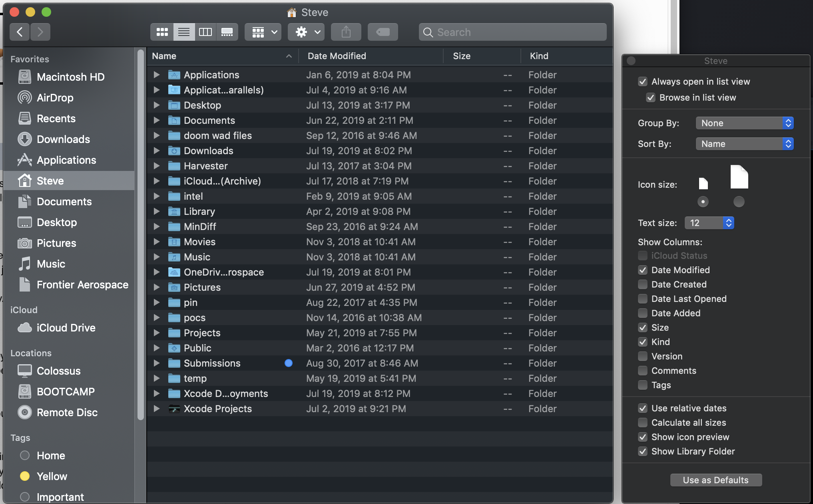813x504 pixels.
Task: Expand the Projects folder disclosure triangle
Action: point(157,333)
